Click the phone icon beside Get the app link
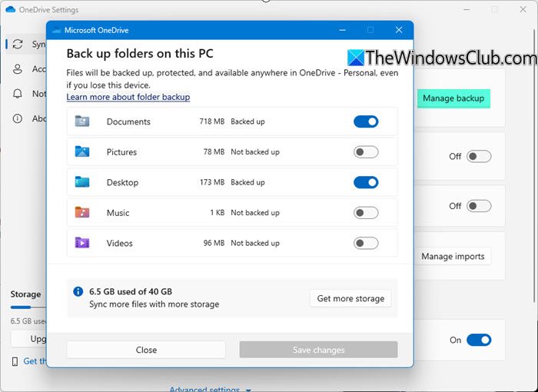 pos(15,361)
